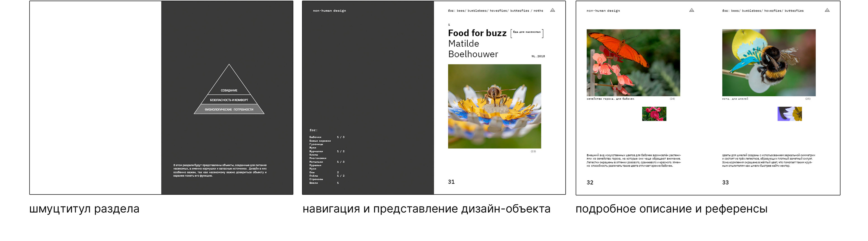Image resolution: width=868 pixels, height=241 pixels.
Task: Click the caption 'шмуцтитул раздела'
Action: click(x=84, y=209)
